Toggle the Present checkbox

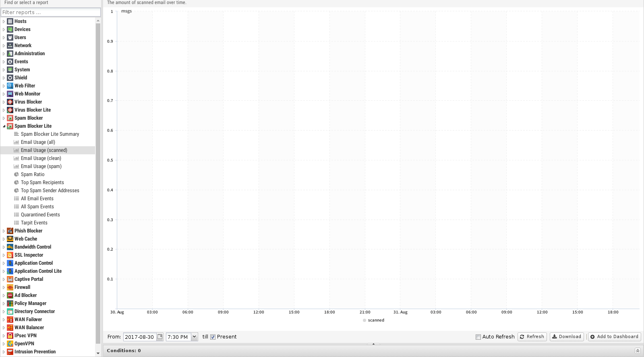[x=213, y=337]
